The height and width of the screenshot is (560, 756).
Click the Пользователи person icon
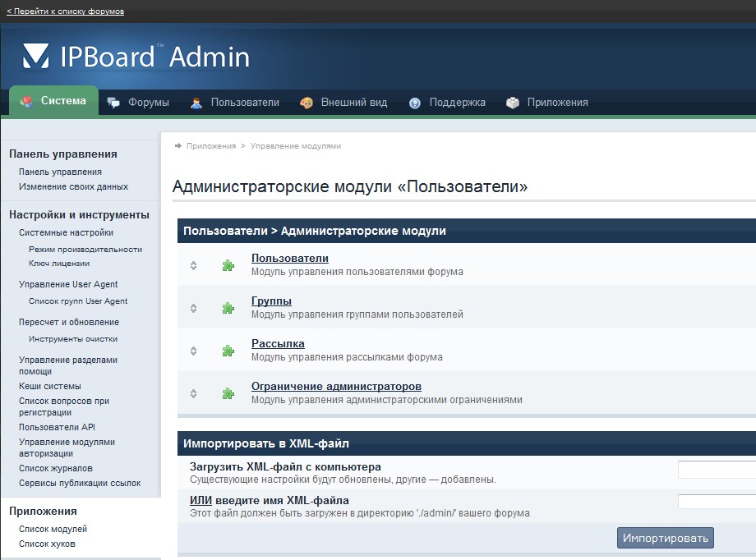pyautogui.click(x=196, y=103)
